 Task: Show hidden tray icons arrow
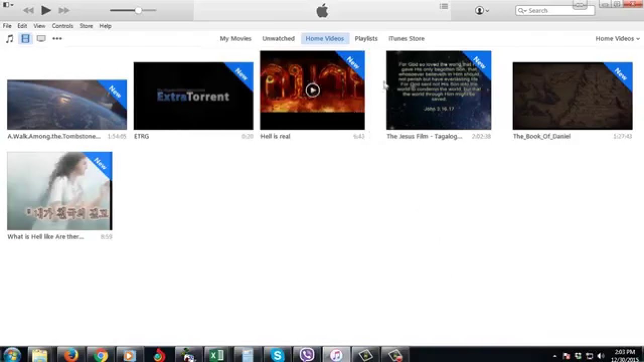554,355
